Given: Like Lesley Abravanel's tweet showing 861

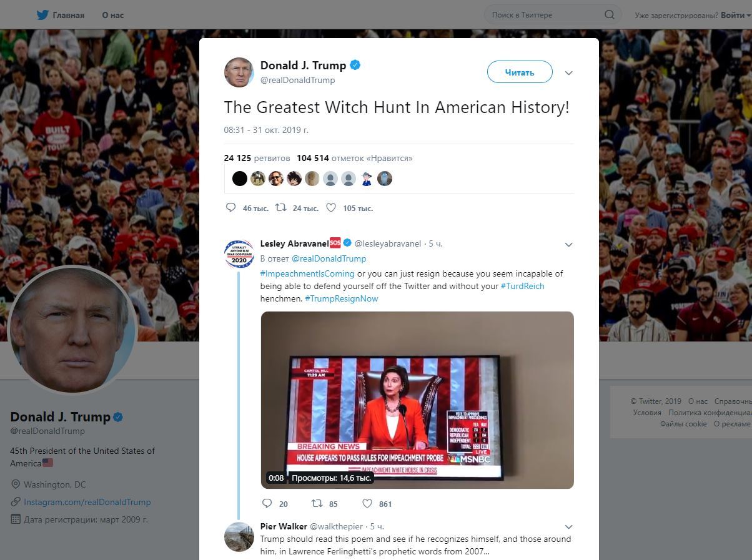Looking at the screenshot, I should (367, 503).
